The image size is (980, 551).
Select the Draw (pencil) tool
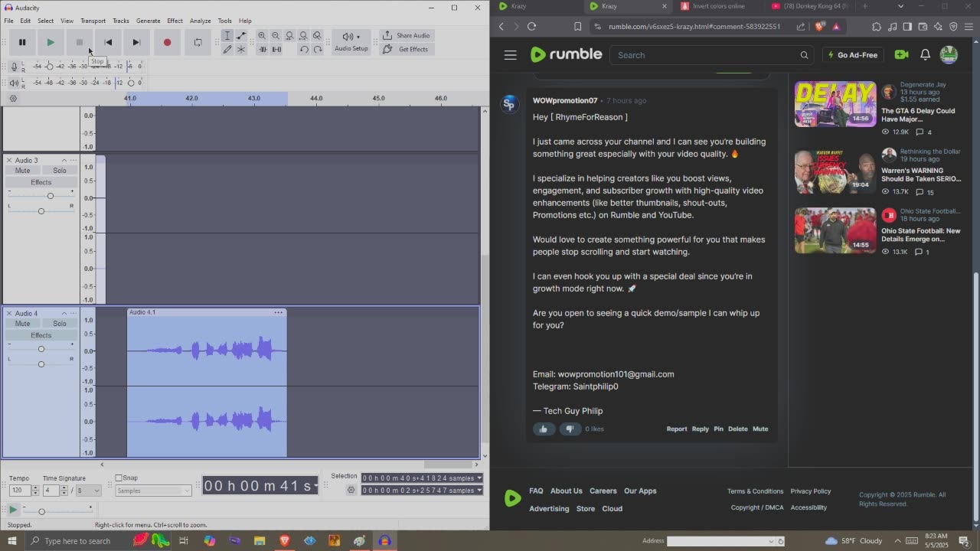click(x=227, y=50)
